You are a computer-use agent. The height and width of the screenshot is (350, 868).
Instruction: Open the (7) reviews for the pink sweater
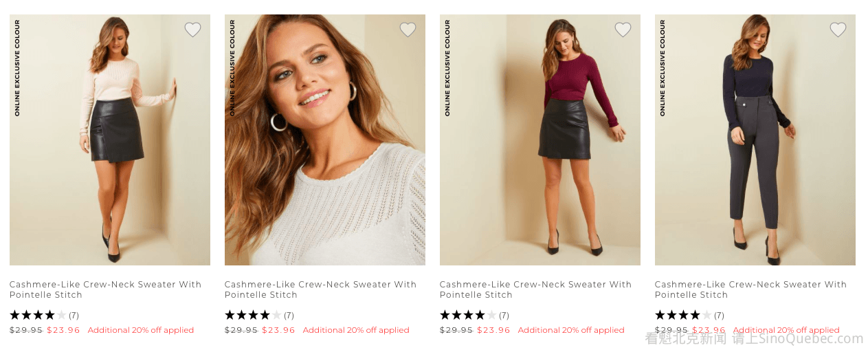point(74,316)
